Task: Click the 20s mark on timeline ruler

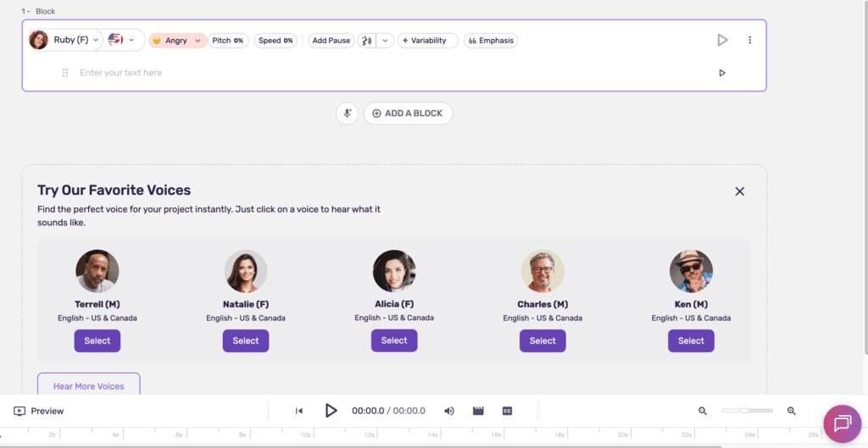Action: click(x=623, y=435)
